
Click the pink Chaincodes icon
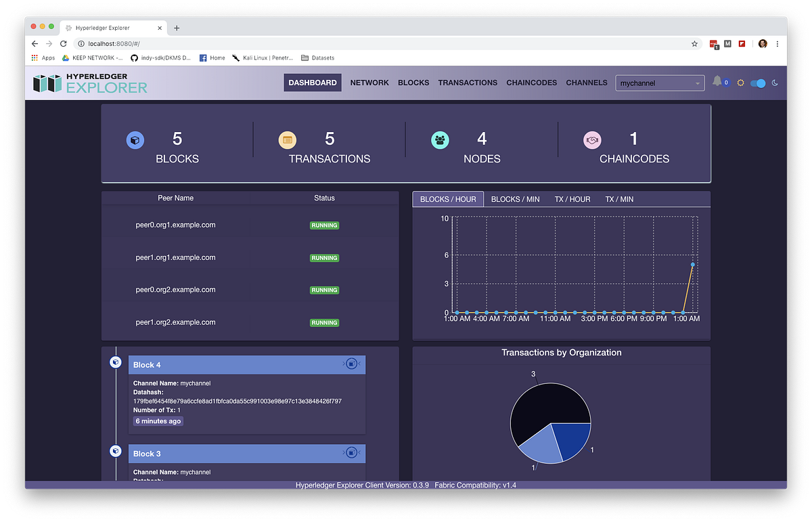592,139
